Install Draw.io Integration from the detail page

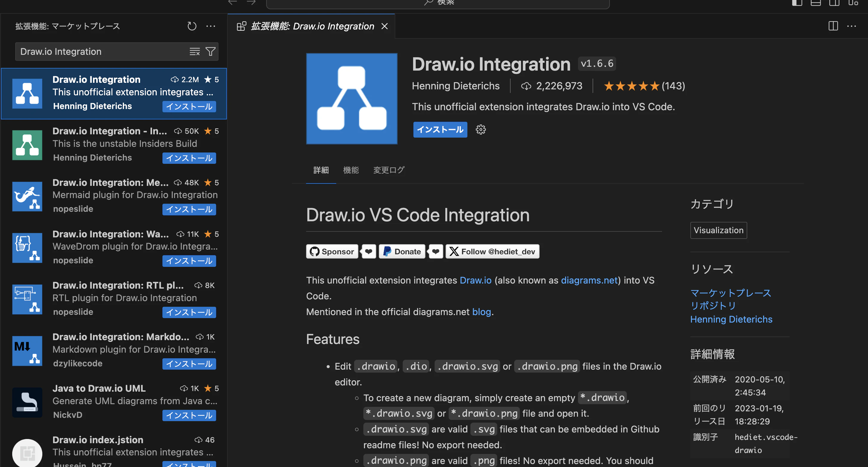(440, 130)
